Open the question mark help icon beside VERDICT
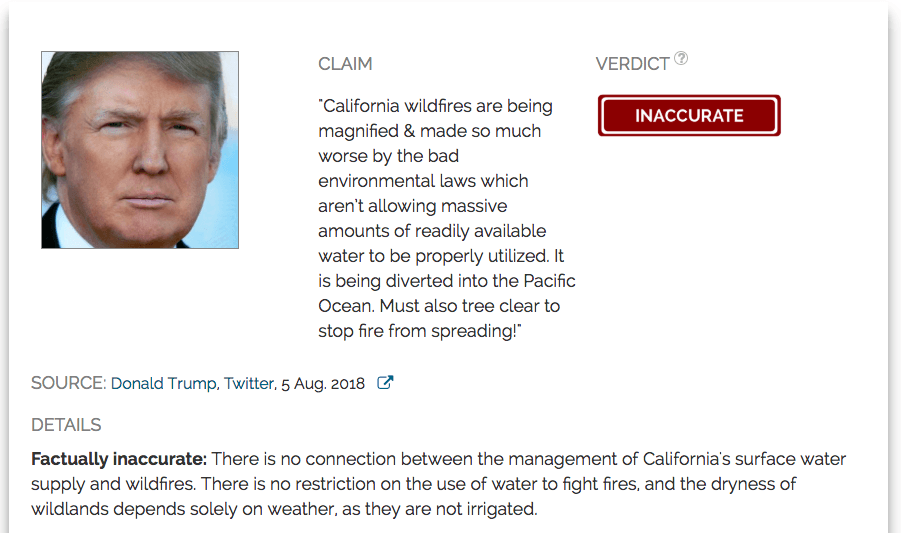901x533 pixels. tap(681, 58)
